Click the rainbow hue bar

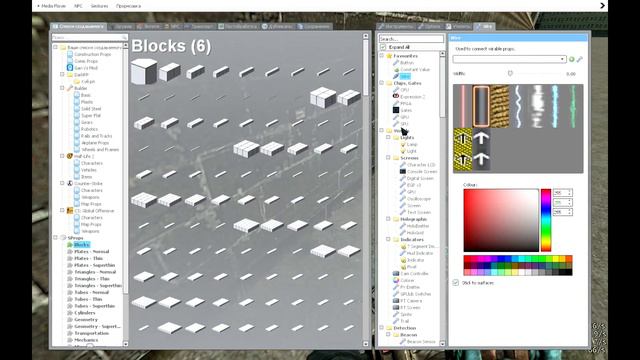(x=546, y=220)
